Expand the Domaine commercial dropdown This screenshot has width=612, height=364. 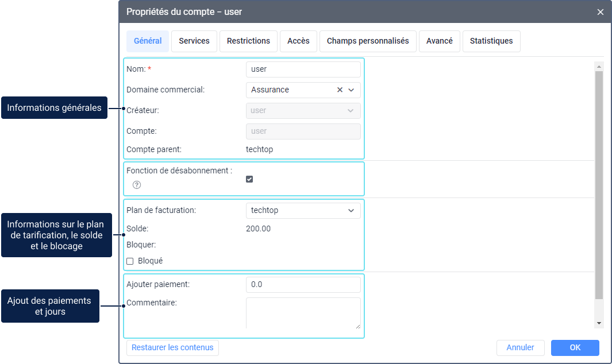[351, 90]
